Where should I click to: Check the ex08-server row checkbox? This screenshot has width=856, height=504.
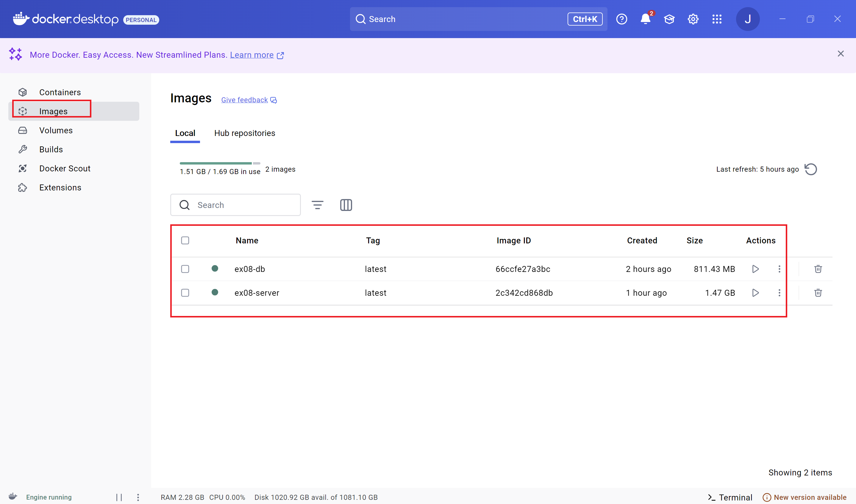(185, 293)
